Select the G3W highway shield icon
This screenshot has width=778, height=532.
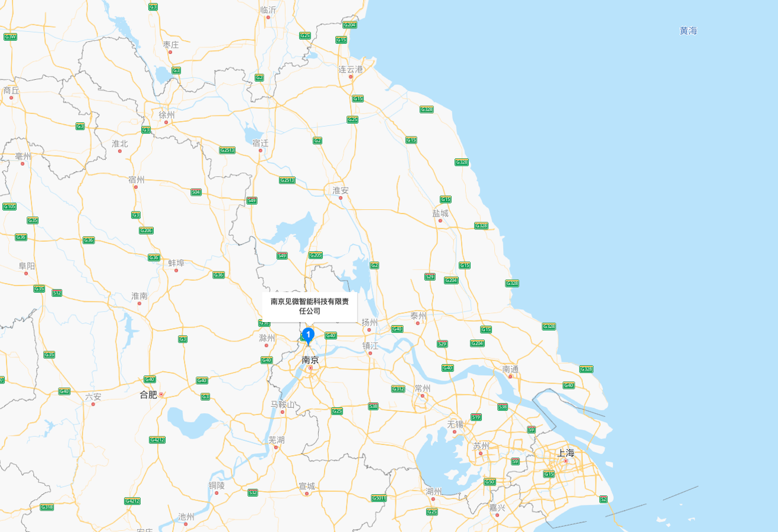10,37
